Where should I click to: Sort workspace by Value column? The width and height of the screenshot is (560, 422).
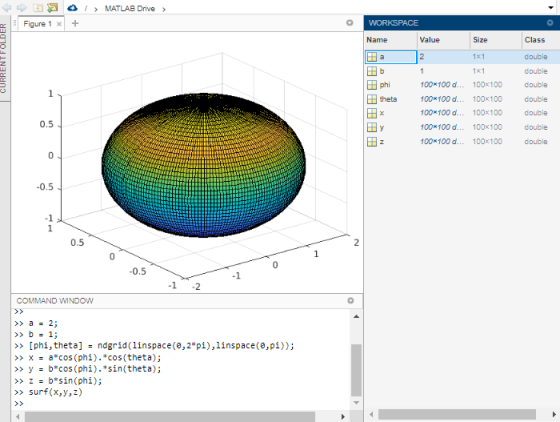coord(443,40)
